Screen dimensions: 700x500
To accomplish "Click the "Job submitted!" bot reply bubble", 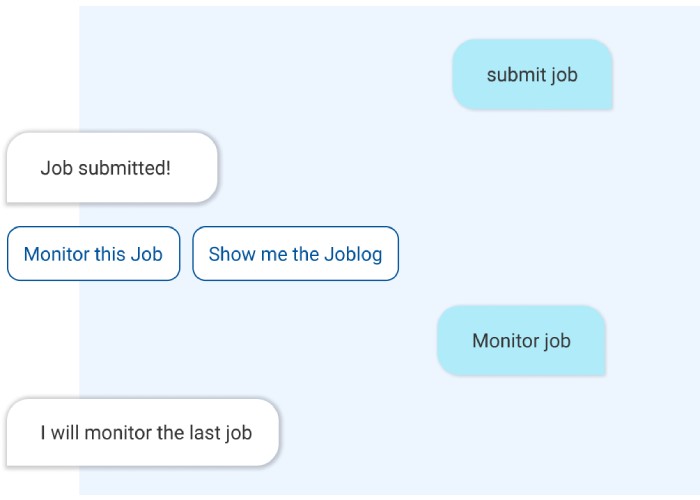I will pyautogui.click(x=111, y=168).
